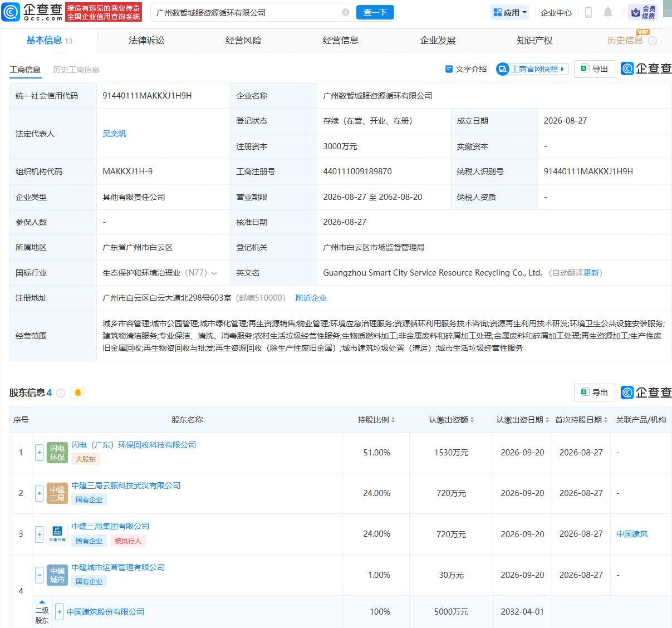Click the orange bell alert beside 股东信息
This screenshot has height=628, width=672.
78,393
